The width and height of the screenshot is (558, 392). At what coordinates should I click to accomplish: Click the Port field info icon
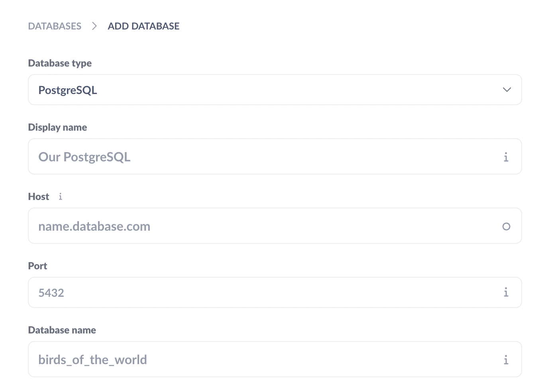pyautogui.click(x=506, y=292)
